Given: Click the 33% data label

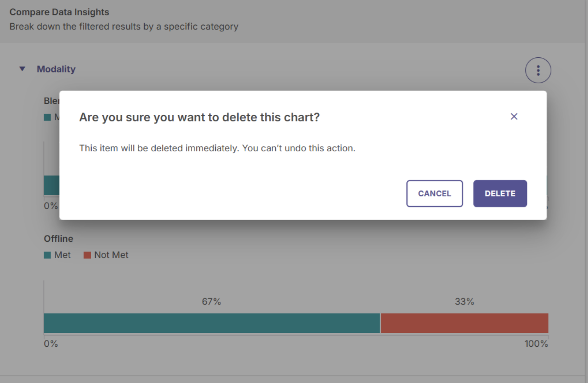Looking at the screenshot, I should click(x=464, y=302).
